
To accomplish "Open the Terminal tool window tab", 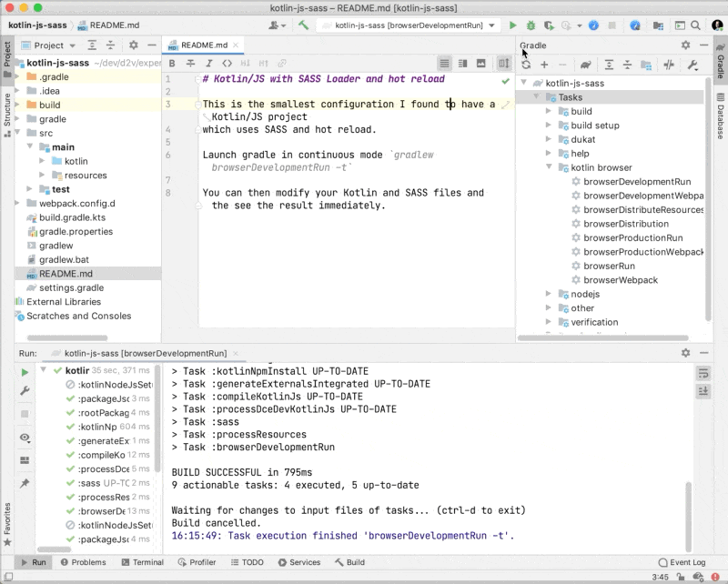I will point(143,562).
